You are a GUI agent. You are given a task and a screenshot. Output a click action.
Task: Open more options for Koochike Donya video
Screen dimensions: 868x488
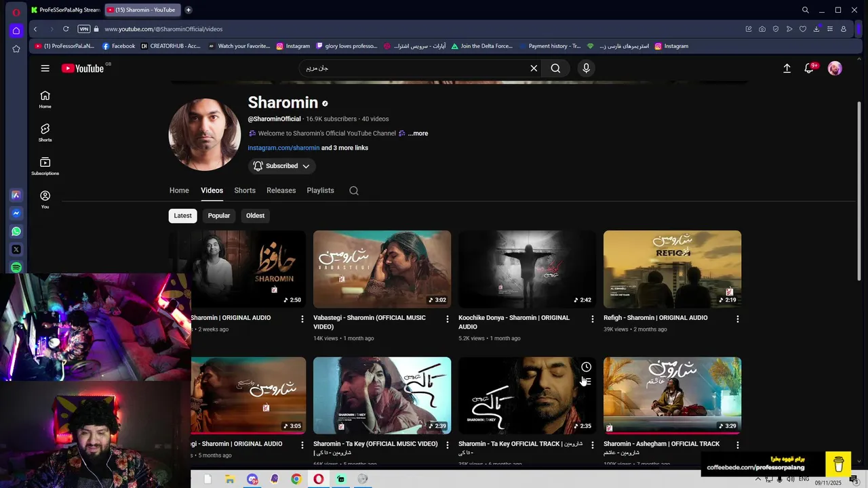point(592,319)
